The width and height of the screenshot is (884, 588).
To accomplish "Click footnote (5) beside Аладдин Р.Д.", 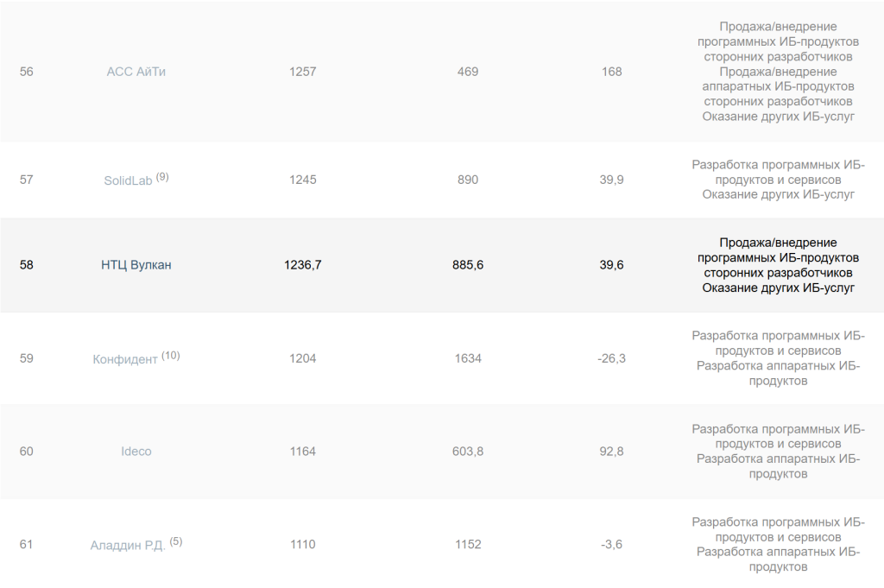I will point(176,541).
